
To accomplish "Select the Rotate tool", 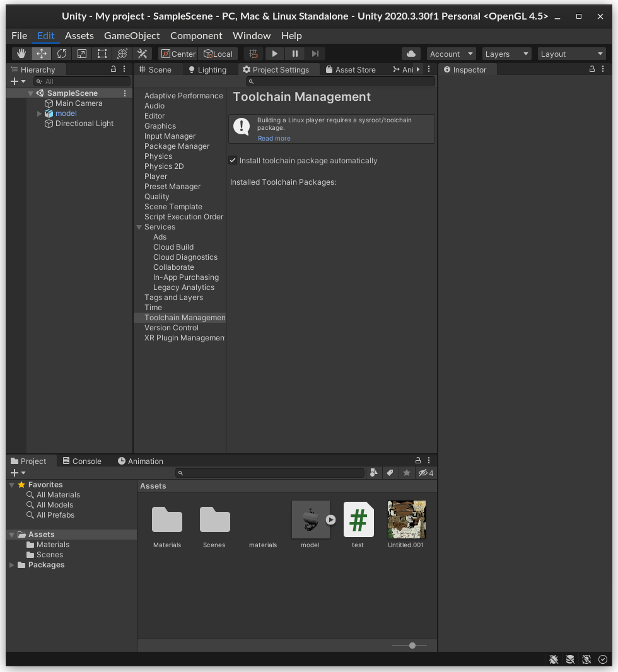I will point(62,54).
